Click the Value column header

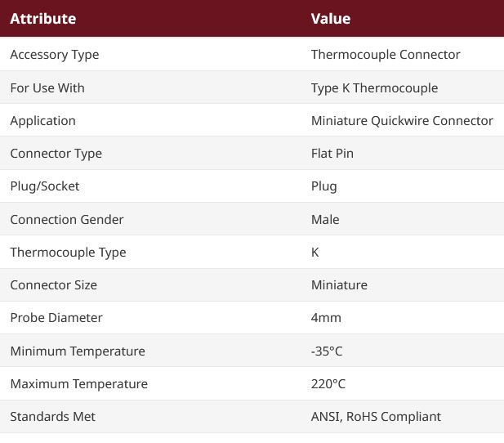pyautogui.click(x=331, y=19)
